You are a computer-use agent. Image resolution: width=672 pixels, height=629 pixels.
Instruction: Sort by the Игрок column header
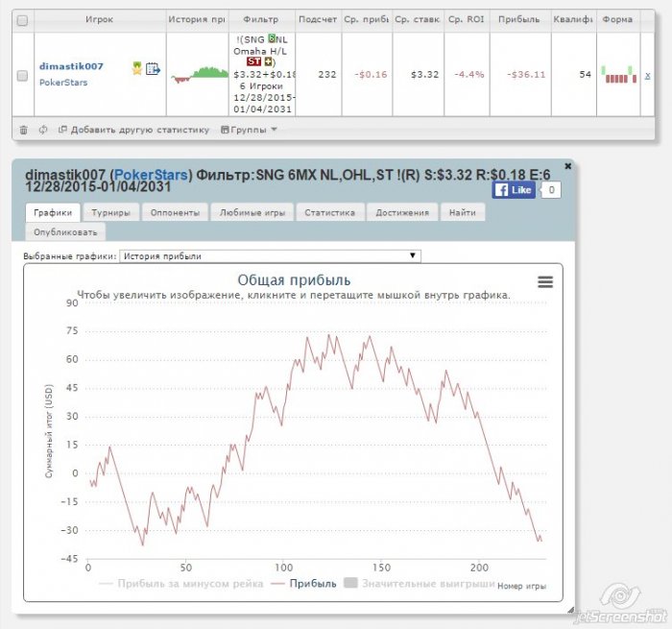[100, 19]
